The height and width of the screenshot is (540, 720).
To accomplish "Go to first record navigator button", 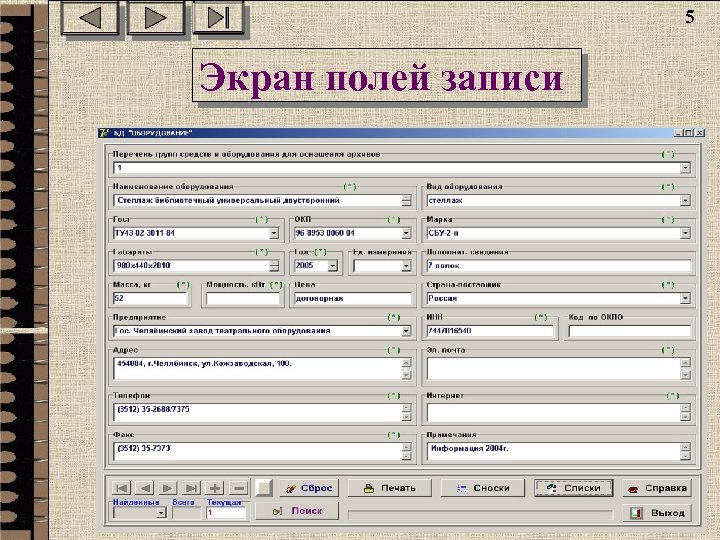I will pyautogui.click(x=121, y=488).
